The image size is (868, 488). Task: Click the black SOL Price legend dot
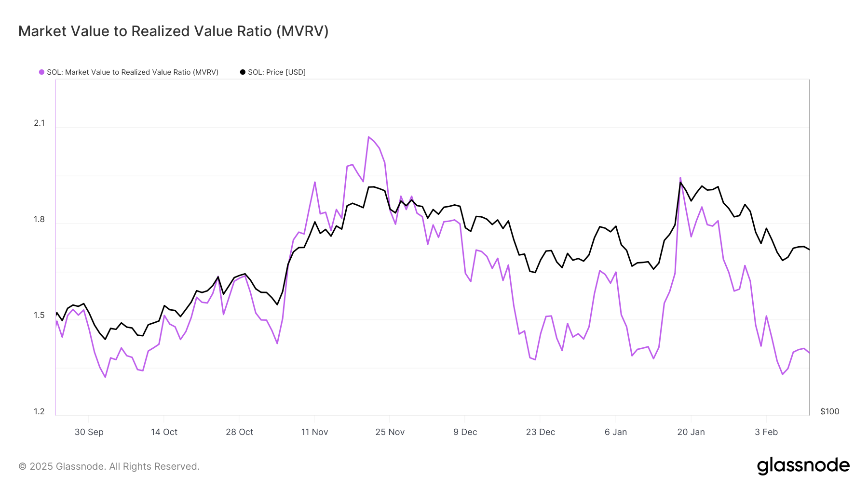coord(243,72)
